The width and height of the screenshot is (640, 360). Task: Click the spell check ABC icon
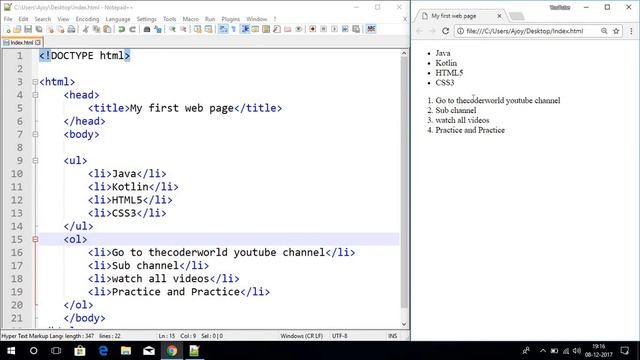[371, 29]
